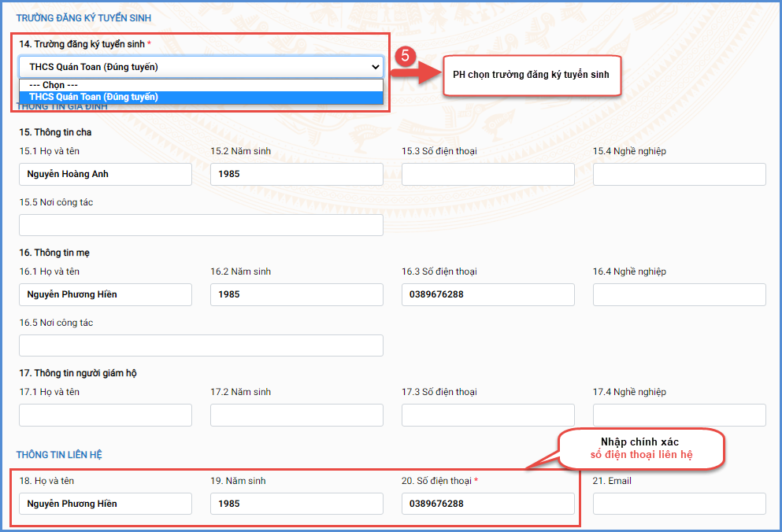Select THCS Quán Toan (Đúng tuyến) highlighted option
Image resolution: width=782 pixels, height=532 pixels.
point(201,97)
